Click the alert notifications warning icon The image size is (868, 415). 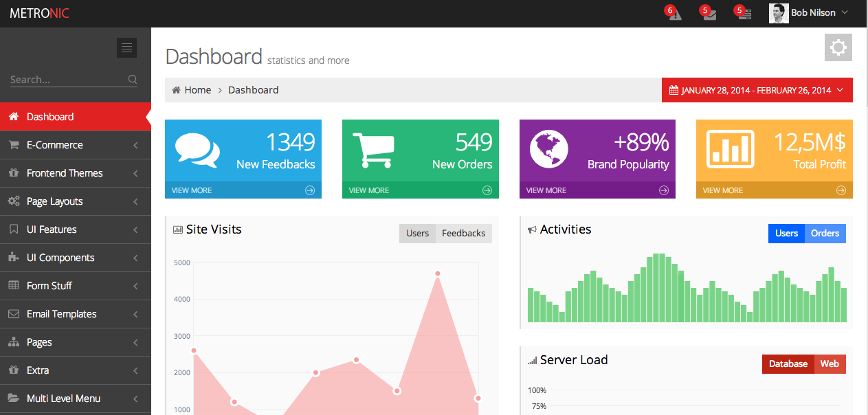coord(675,14)
